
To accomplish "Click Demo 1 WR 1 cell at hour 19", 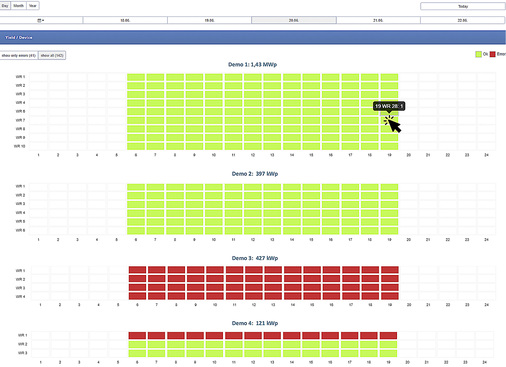I will tap(389, 77).
